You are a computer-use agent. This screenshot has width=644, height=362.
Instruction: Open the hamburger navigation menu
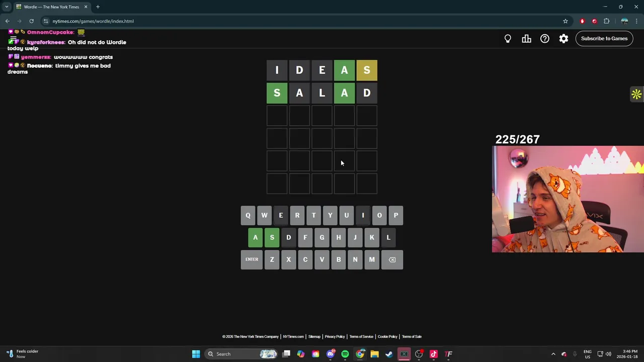(x=14, y=39)
